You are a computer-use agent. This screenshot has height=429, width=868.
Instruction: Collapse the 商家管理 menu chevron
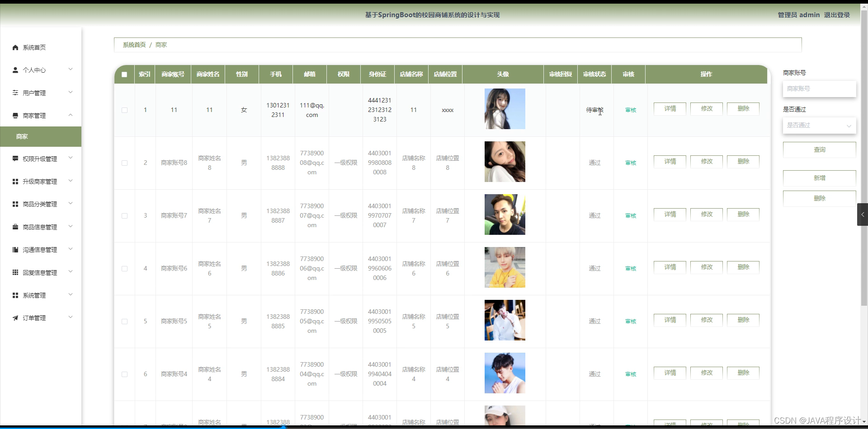tap(71, 115)
